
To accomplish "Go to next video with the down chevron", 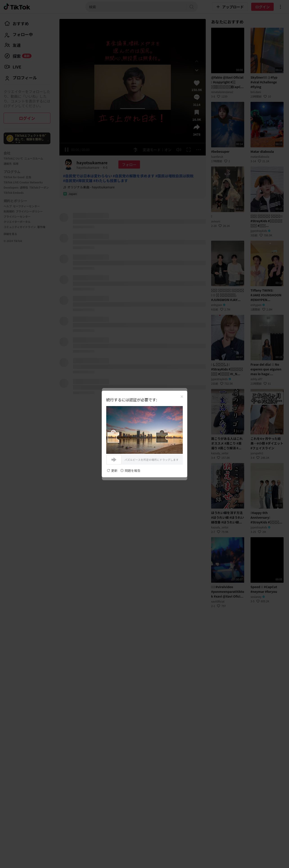I will point(196,70).
